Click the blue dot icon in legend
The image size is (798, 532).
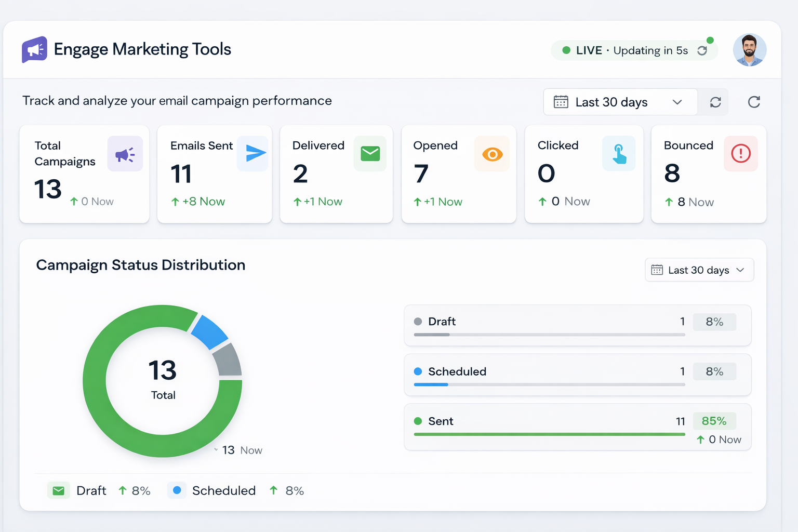point(177,490)
